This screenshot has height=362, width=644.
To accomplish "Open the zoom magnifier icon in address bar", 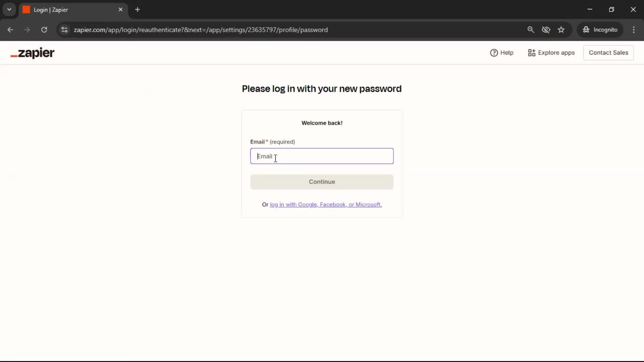I will pos(531,30).
